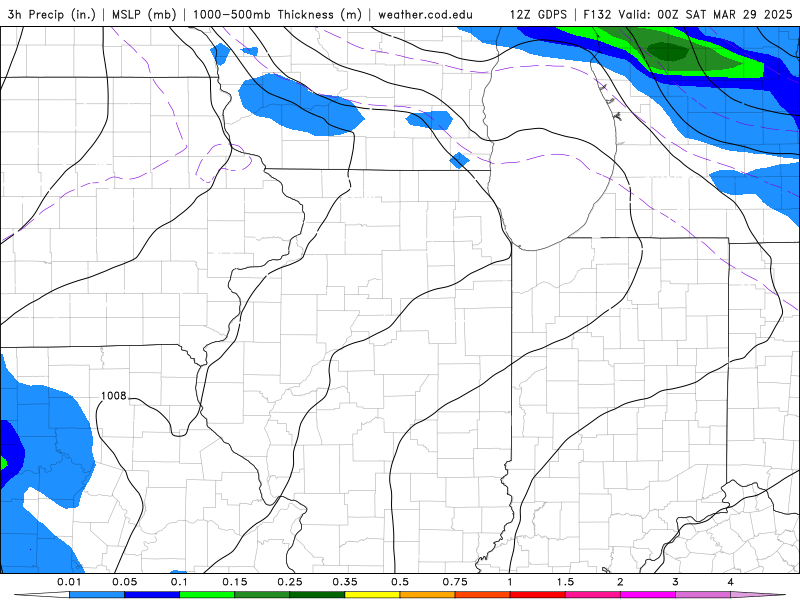Click the dark green 0.25 colorbar segment

pyautogui.click(x=317, y=595)
